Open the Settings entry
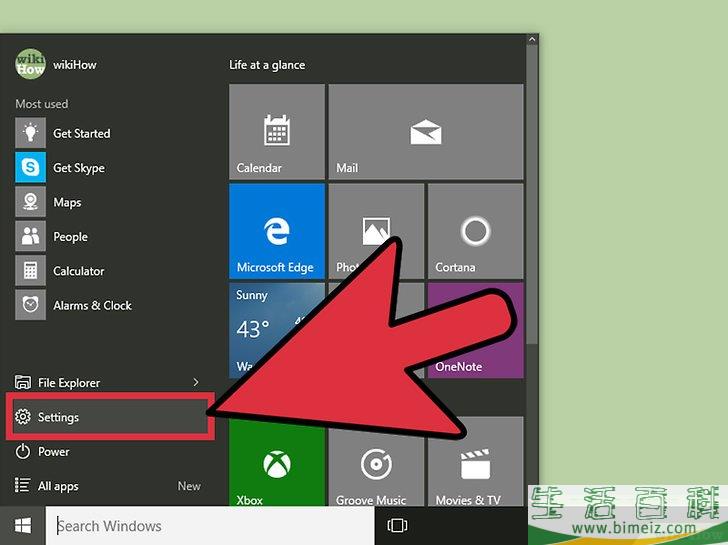Viewport: 728px width, 545px height. click(110, 417)
